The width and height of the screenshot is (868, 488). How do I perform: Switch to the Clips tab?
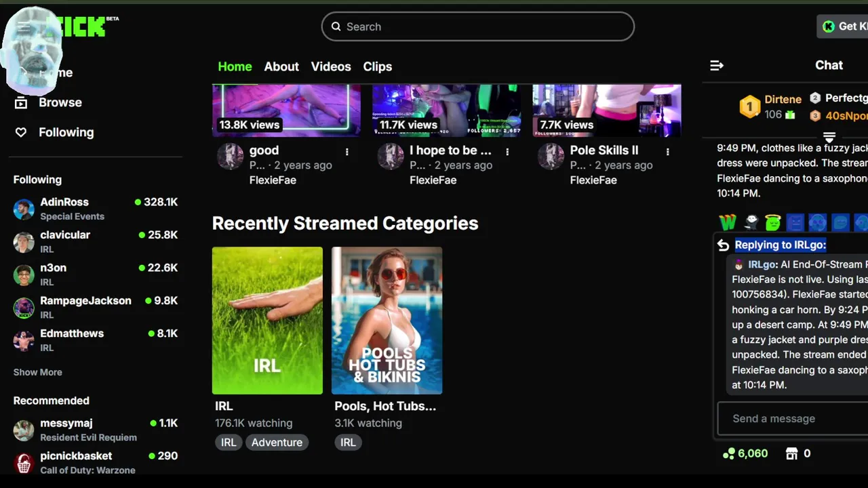(x=378, y=66)
